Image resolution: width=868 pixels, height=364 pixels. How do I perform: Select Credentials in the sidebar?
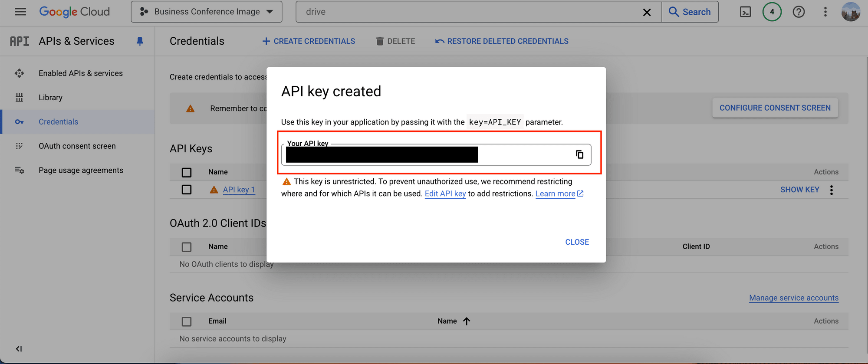[58, 122]
